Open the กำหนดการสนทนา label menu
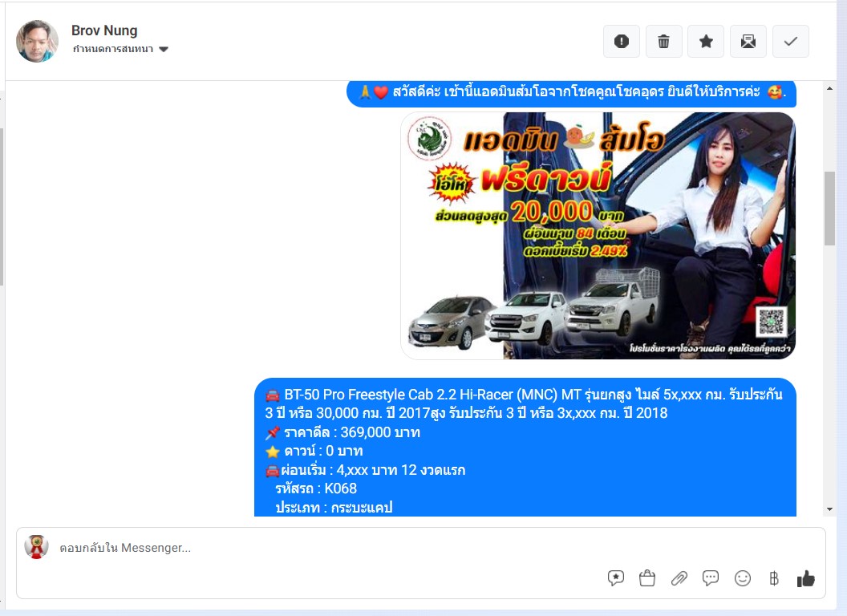This screenshot has height=616, width=847. [113, 50]
